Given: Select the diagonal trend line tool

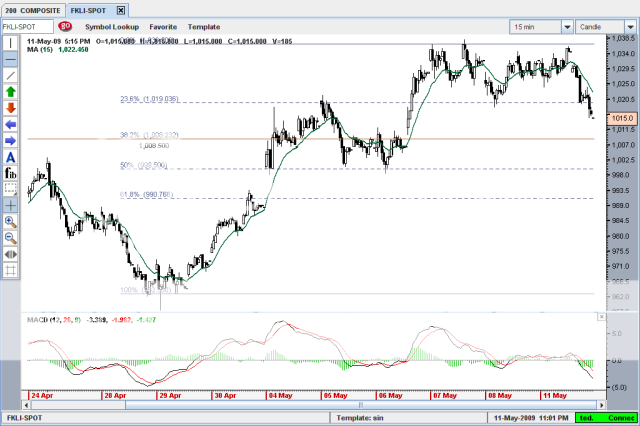Looking at the screenshot, I should point(11,75).
